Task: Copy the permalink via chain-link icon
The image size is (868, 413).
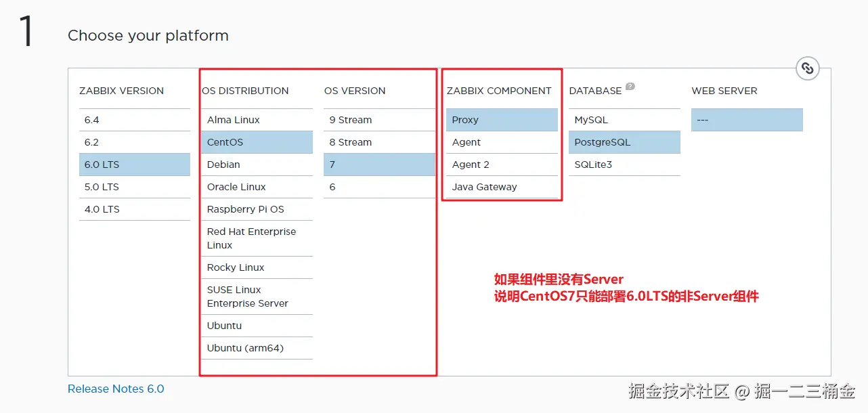Action: pyautogui.click(x=807, y=68)
